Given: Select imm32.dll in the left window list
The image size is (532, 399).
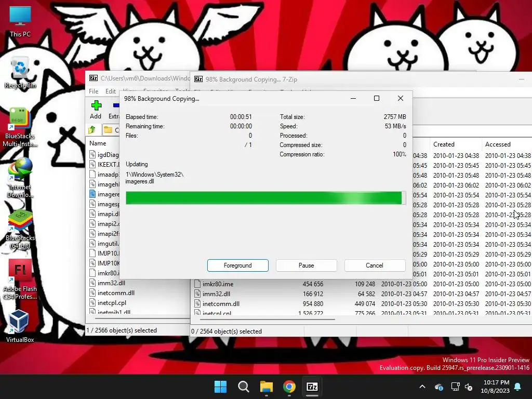Looking at the screenshot, I should (111, 283).
